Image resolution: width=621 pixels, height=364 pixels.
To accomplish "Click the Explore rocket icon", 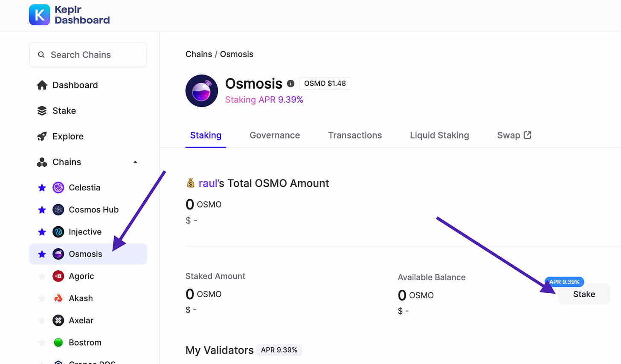I will (42, 136).
